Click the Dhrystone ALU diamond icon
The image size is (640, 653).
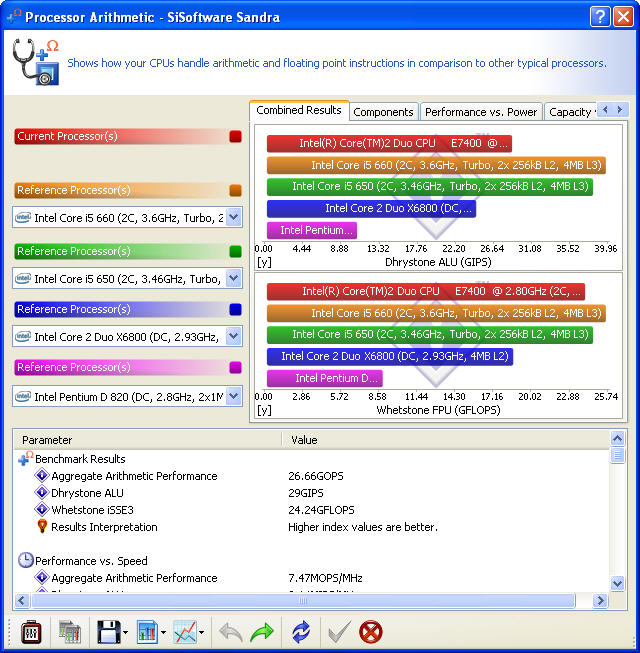tap(42, 492)
